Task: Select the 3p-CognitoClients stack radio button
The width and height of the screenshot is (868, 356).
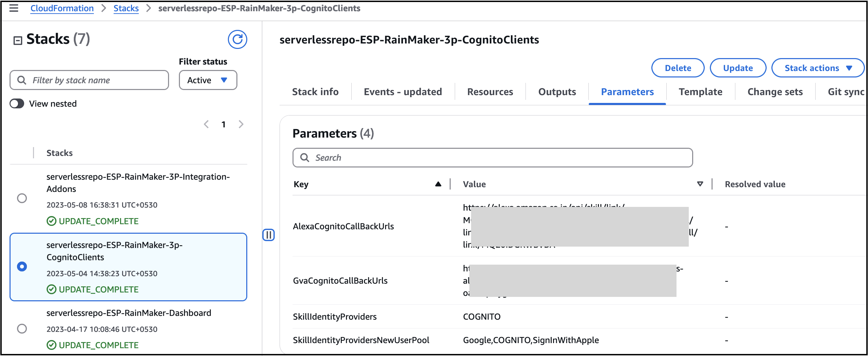Action: [22, 266]
